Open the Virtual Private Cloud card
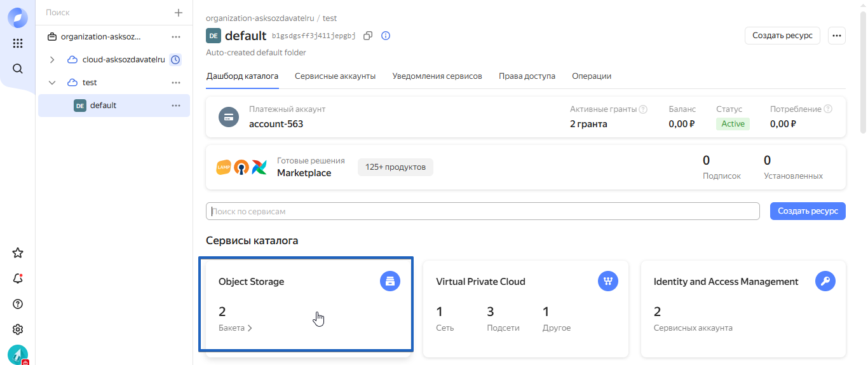 526,308
